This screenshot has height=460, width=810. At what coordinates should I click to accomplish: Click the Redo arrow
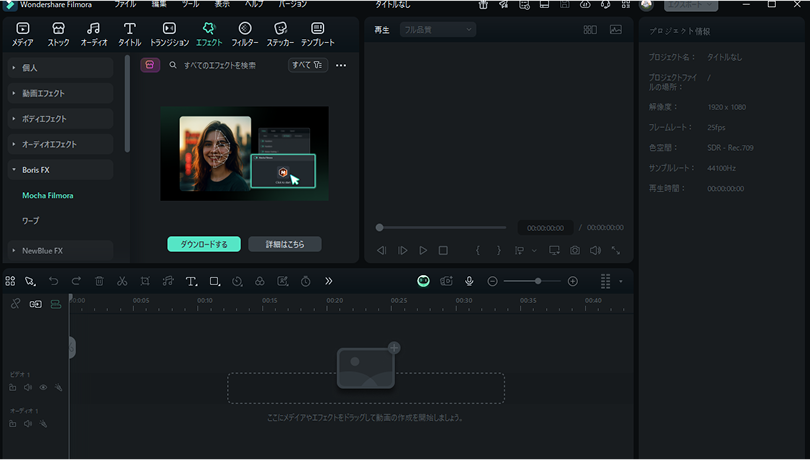76,281
